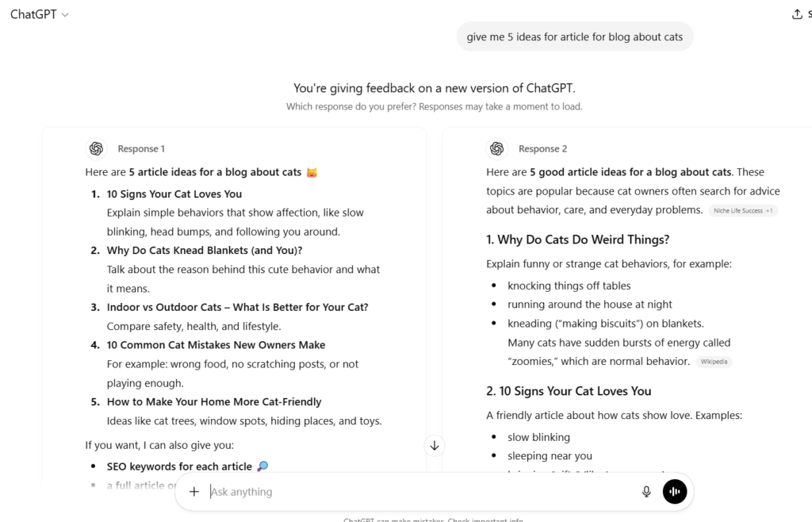Click the microphone dictation icon

point(646,492)
